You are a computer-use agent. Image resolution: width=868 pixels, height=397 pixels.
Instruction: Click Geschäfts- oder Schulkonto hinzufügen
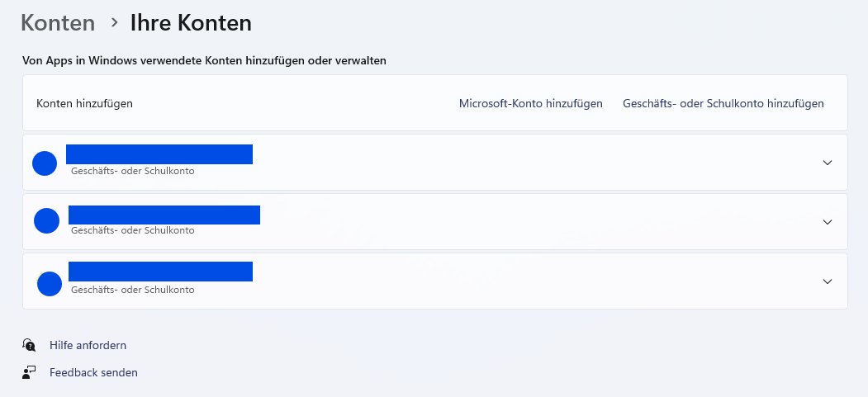tap(723, 103)
